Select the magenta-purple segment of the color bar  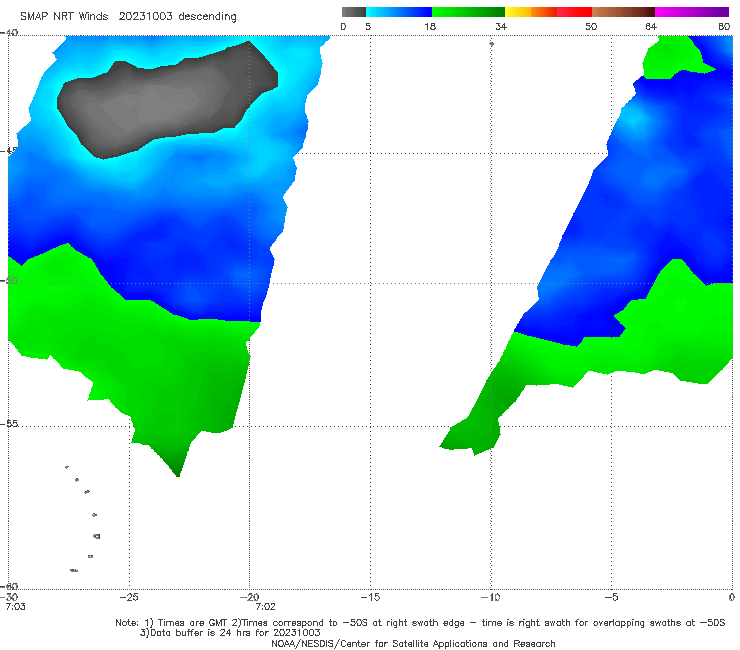(x=692, y=12)
